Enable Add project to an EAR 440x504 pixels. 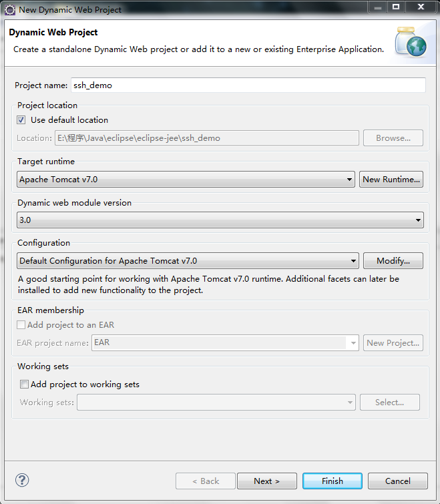(x=21, y=325)
